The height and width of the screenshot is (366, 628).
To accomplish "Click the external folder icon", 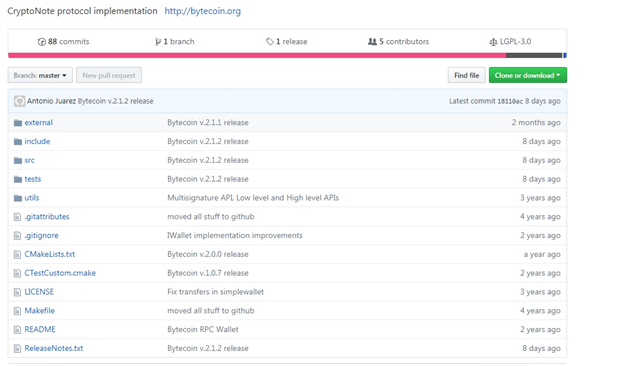I will 18,123.
